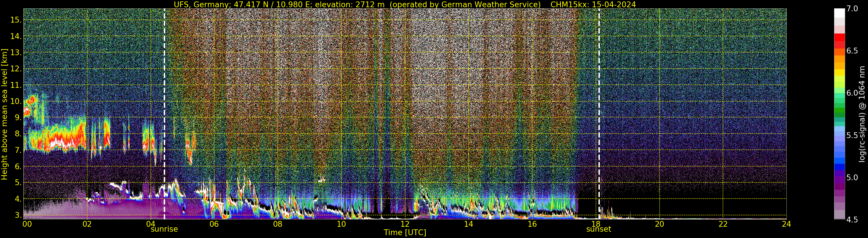Click the time axis tick label '12'
This screenshot has height=238, width=868.
[405, 224]
